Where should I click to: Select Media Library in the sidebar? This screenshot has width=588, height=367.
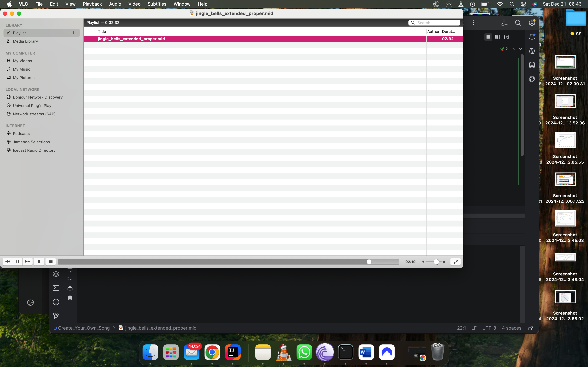coord(25,41)
